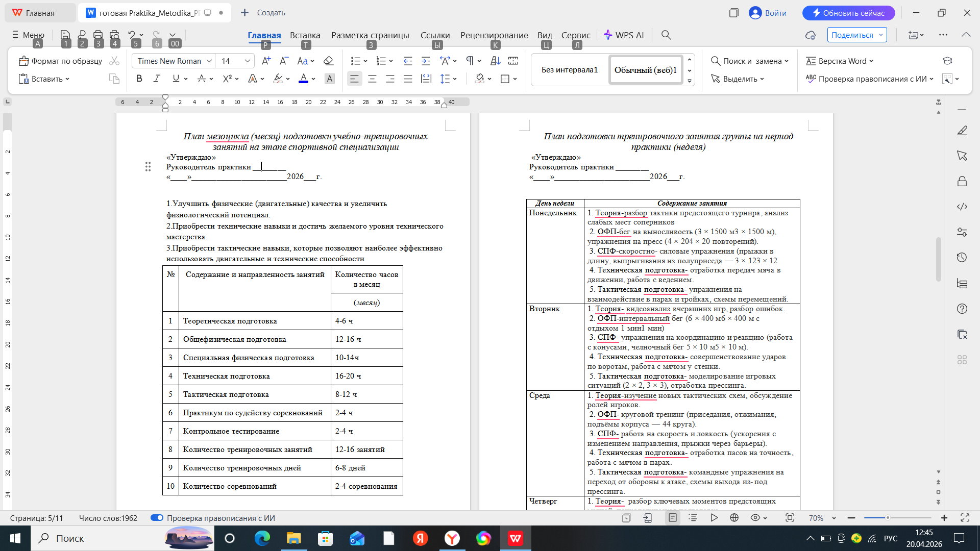Click the bulleted list icon
Viewport: 980px width, 551px height.
click(356, 61)
